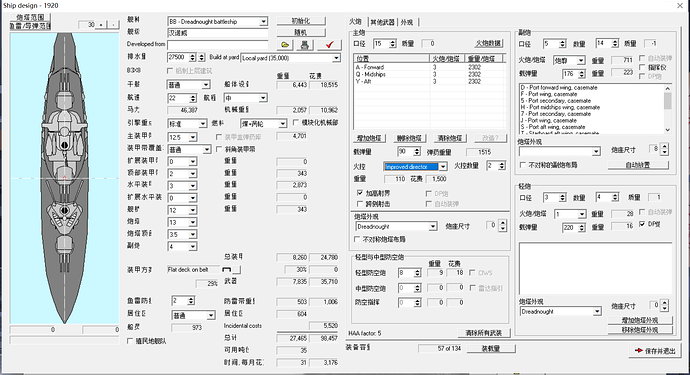Click 装载量 button beside 57 of 134
690x375 pixels.
(x=491, y=348)
